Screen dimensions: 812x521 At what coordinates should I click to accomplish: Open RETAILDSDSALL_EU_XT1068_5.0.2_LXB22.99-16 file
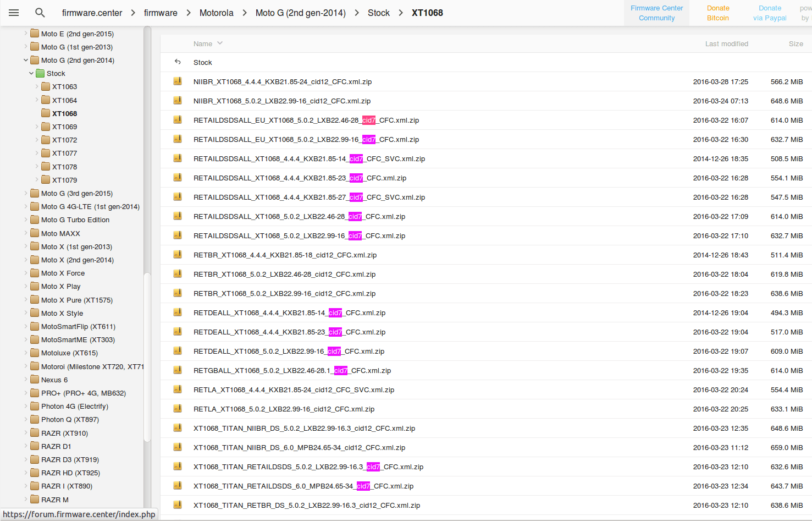306,139
